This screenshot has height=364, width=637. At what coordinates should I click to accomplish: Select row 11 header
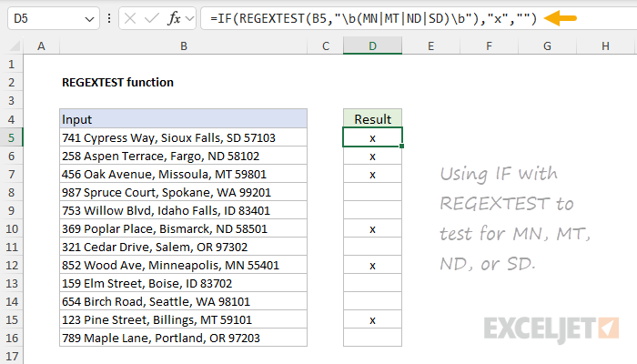coord(11,247)
